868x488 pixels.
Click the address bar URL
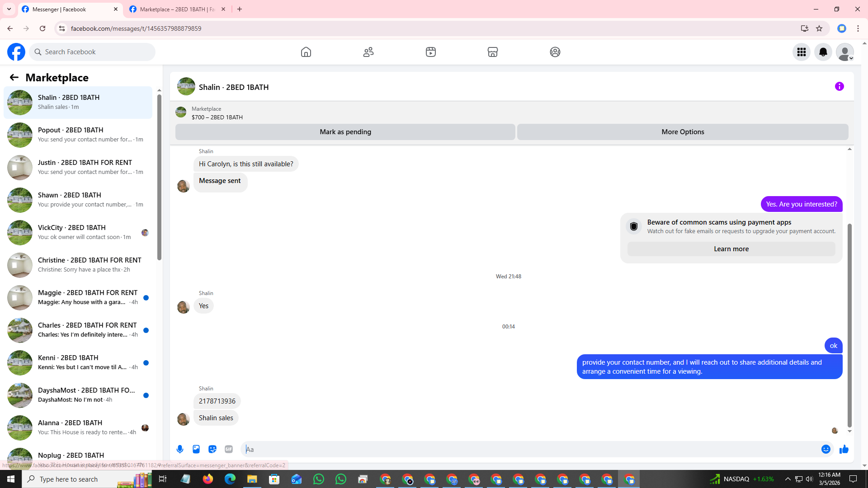click(x=136, y=28)
